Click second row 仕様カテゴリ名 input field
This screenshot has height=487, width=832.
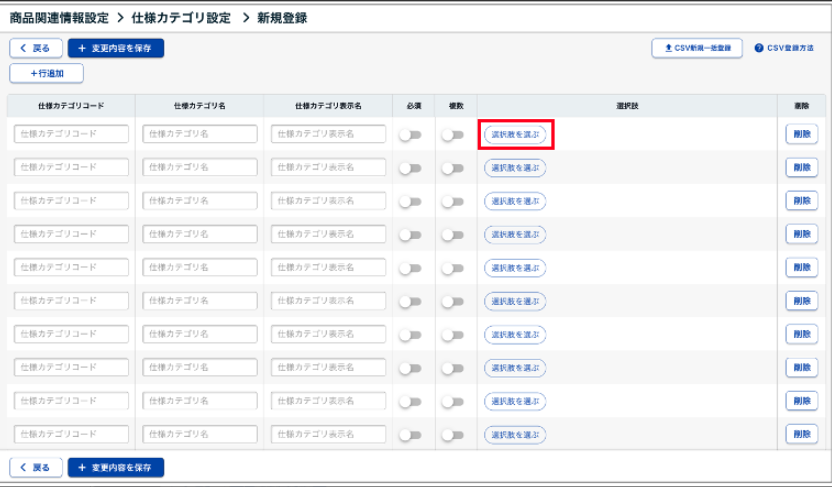[200, 168]
